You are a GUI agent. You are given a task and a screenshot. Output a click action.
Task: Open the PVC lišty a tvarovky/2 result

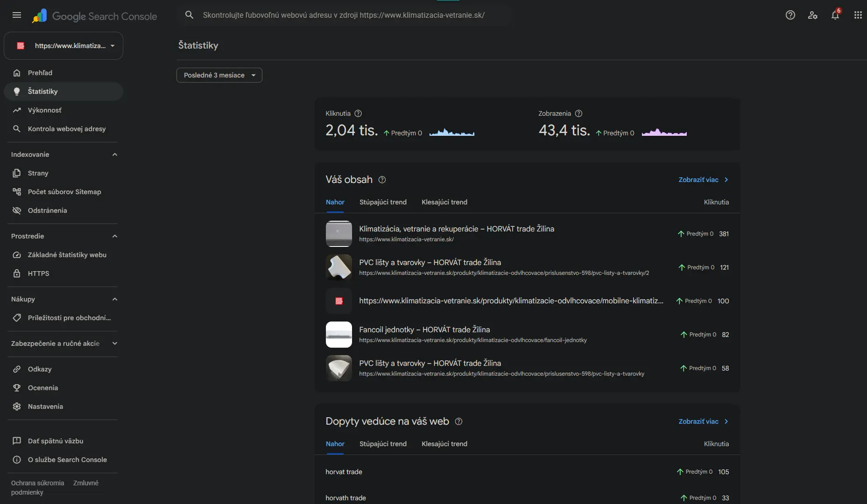tap(528, 267)
